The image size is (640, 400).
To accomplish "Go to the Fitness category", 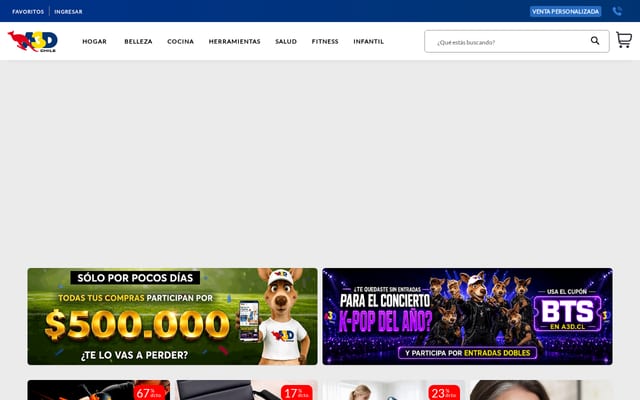I will (x=325, y=41).
